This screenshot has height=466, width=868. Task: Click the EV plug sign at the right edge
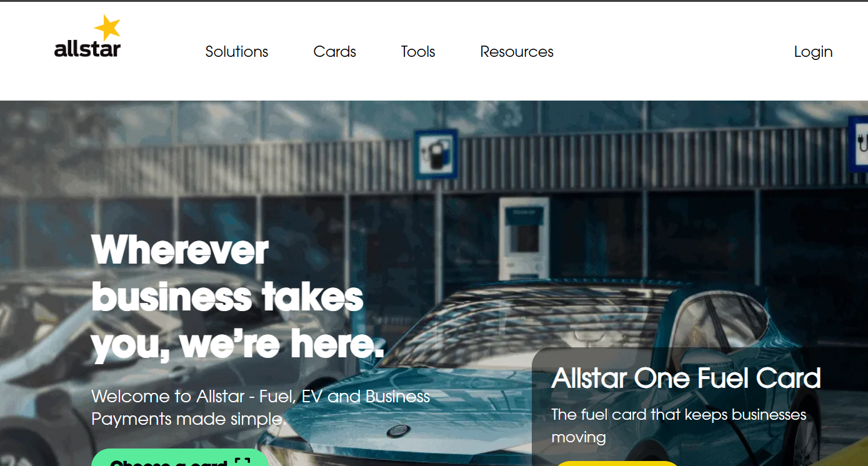(858, 145)
